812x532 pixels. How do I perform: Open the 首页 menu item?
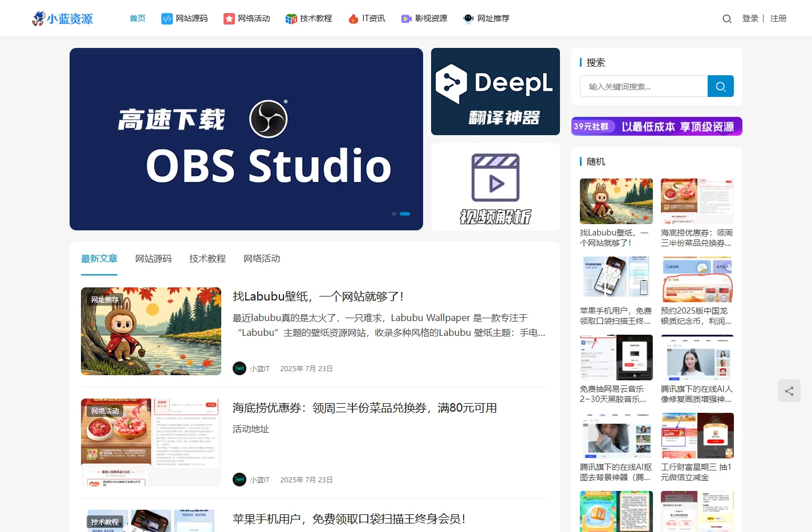(137, 18)
